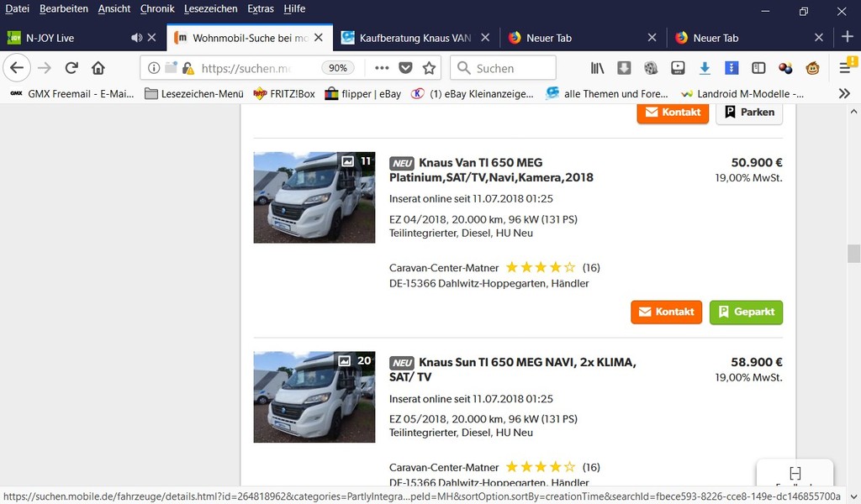Click Caravan-Center-Matner dealer under Knaus Van
The width and height of the screenshot is (861, 504).
coord(444,268)
